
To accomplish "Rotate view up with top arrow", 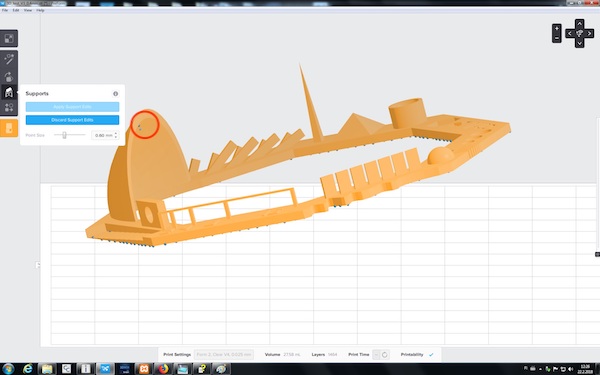I will pos(579,23).
